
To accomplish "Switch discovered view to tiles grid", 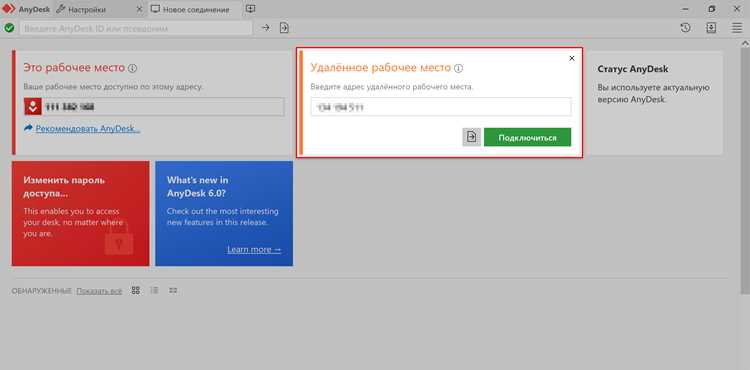I will 136,290.
